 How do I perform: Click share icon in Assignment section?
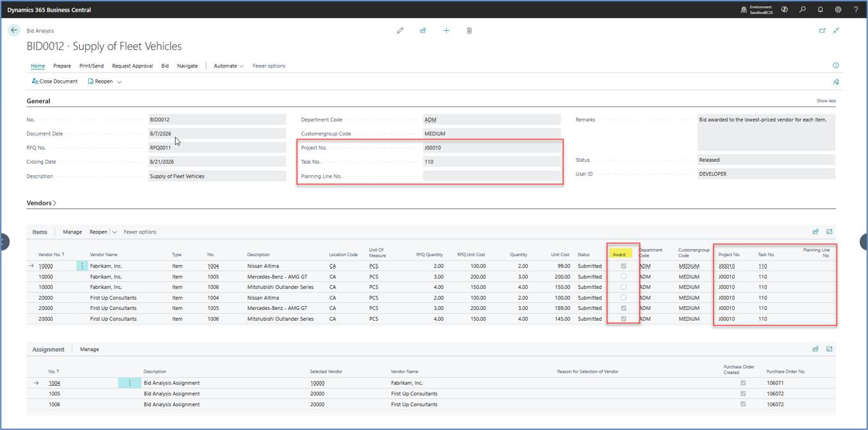pos(815,349)
